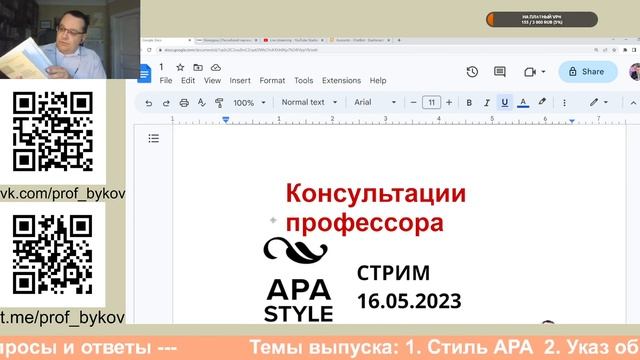Open the 100% zoom dropdown

(249, 103)
